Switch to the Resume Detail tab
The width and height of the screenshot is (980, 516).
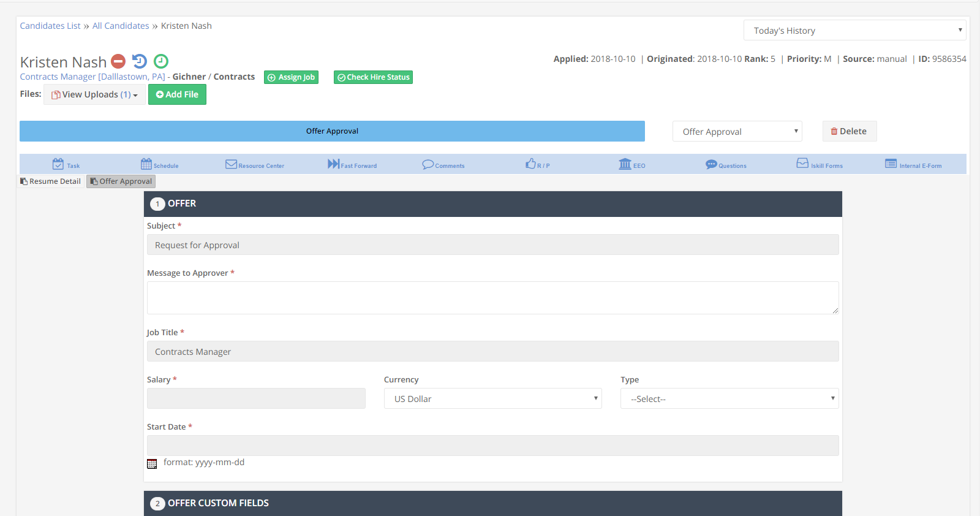coord(50,181)
